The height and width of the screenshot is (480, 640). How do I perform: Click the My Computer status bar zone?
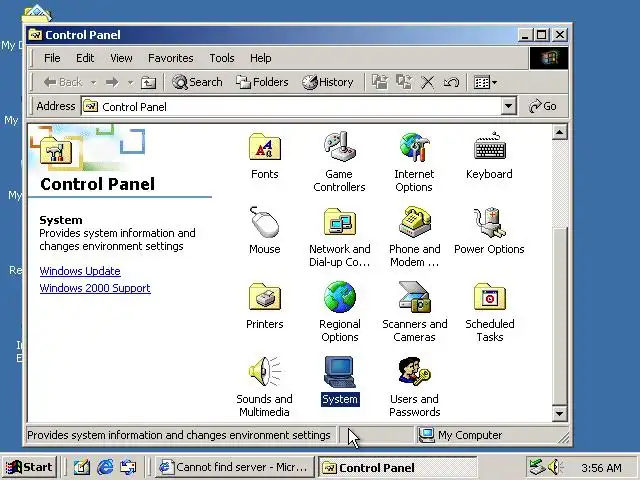(x=490, y=435)
